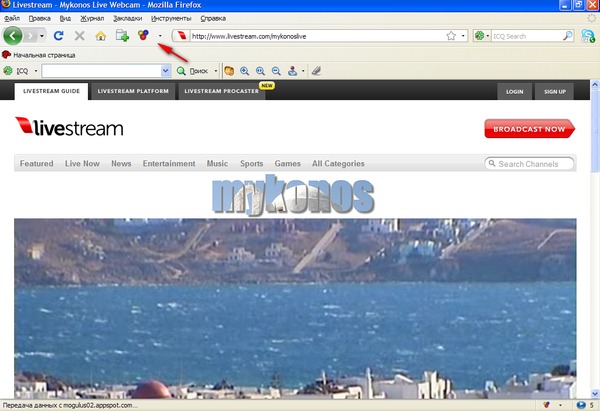
Task: Open the Live Now category
Action: pyautogui.click(x=82, y=163)
